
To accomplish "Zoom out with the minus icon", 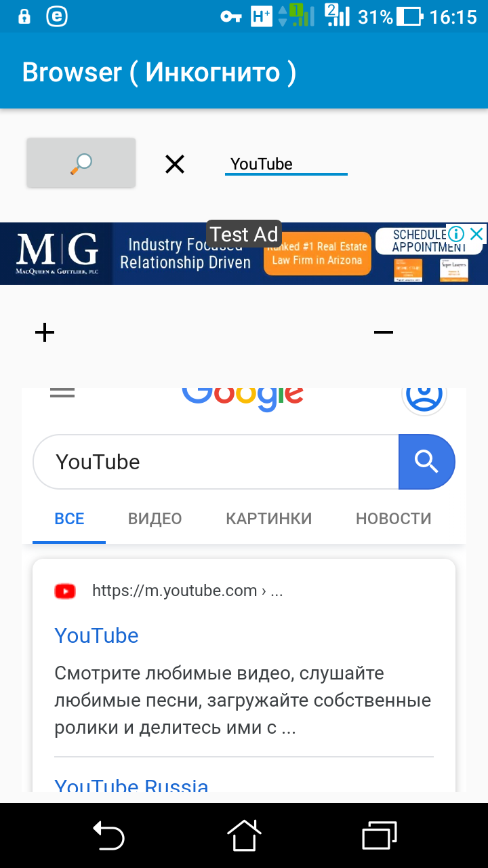I will tap(384, 332).
